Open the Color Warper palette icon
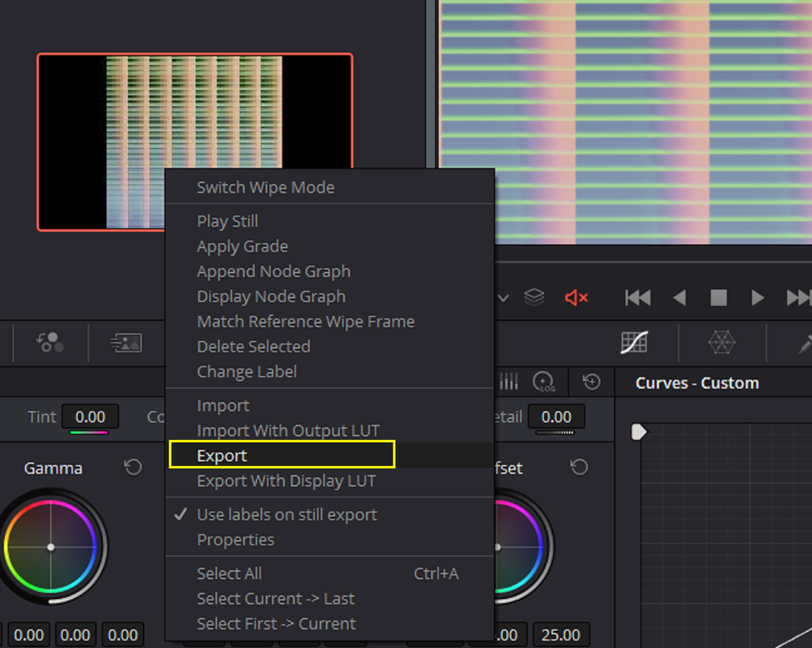Viewport: 812px width, 648px height. coord(721,343)
